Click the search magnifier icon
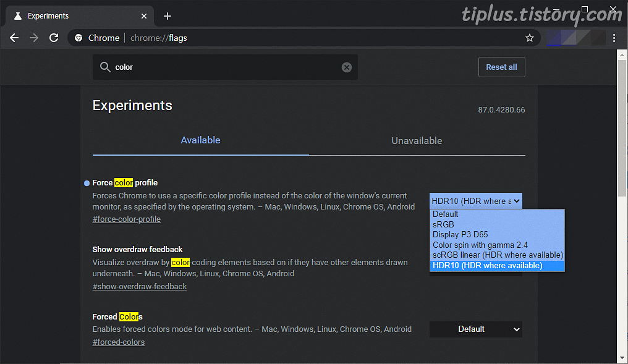Image resolution: width=628 pixels, height=364 pixels. pos(105,67)
